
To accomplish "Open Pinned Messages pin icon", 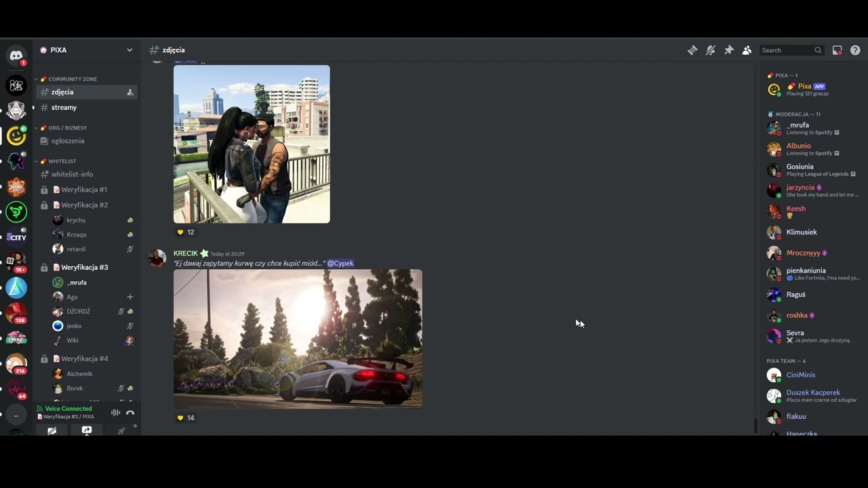I will coord(729,50).
